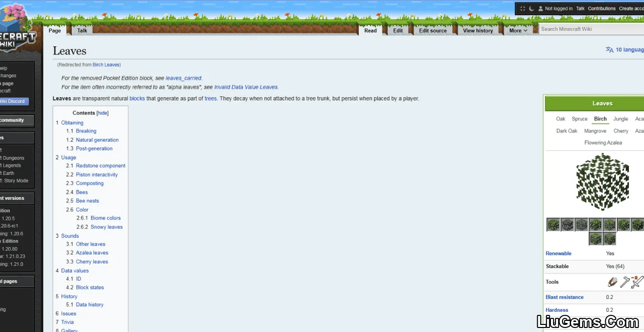The width and height of the screenshot is (644, 332).
Task: Click the shears icon in Tools row
Action: pyautogui.click(x=612, y=282)
